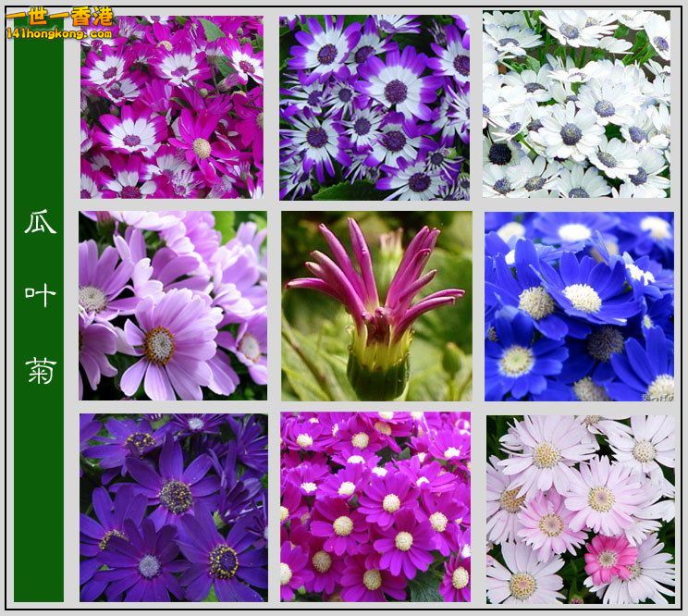688x616 pixels.
Task: Click the light lavender daisy photo
Action: pyautogui.click(x=173, y=305)
